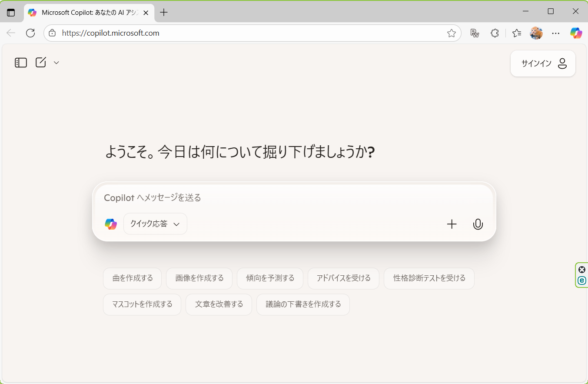Click the サインイン sign-in button
The height and width of the screenshot is (384, 588).
543,63
